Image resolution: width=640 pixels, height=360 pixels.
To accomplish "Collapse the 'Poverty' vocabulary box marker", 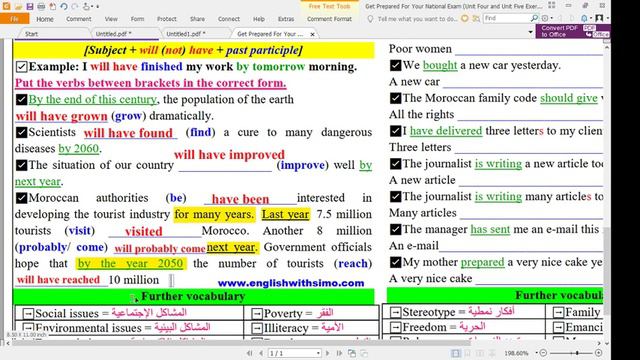I will [x=257, y=313].
